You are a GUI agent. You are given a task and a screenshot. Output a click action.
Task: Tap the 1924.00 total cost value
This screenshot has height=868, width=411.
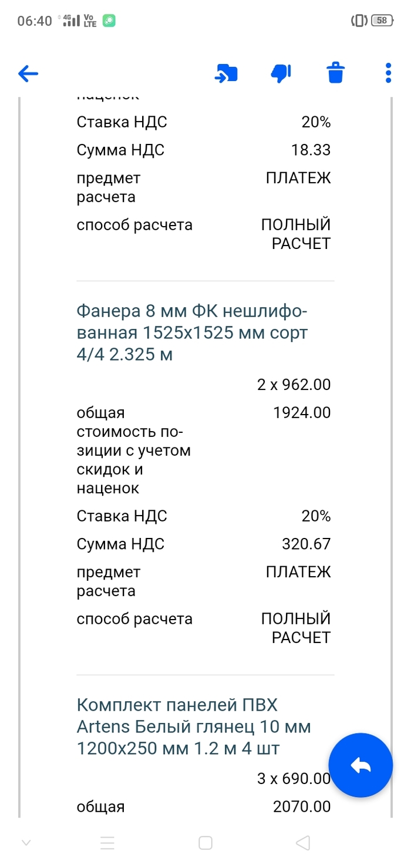[x=302, y=413]
